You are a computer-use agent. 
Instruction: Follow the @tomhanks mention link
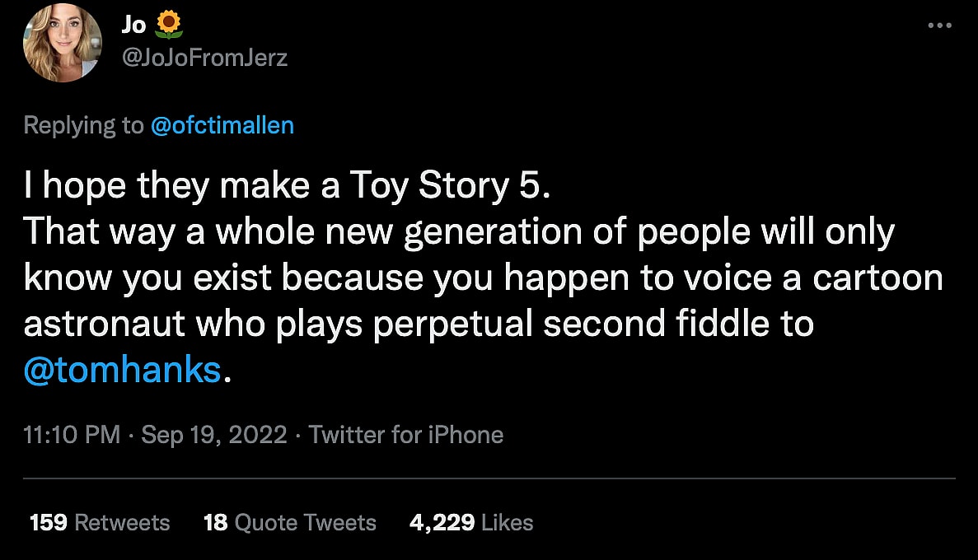[x=123, y=370]
